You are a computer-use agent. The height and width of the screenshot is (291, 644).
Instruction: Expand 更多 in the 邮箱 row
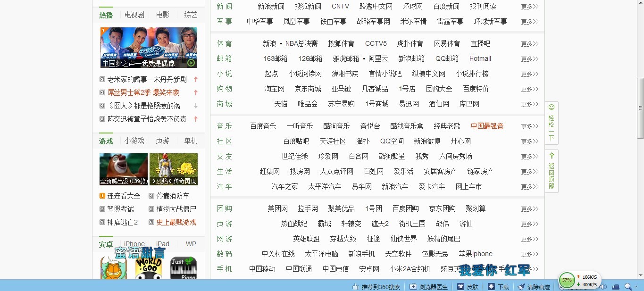click(x=530, y=59)
